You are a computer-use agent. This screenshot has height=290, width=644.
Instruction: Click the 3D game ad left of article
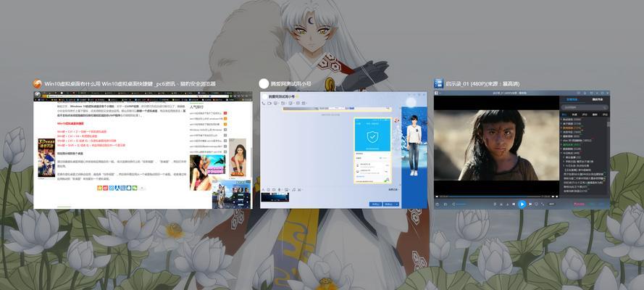coord(46,158)
